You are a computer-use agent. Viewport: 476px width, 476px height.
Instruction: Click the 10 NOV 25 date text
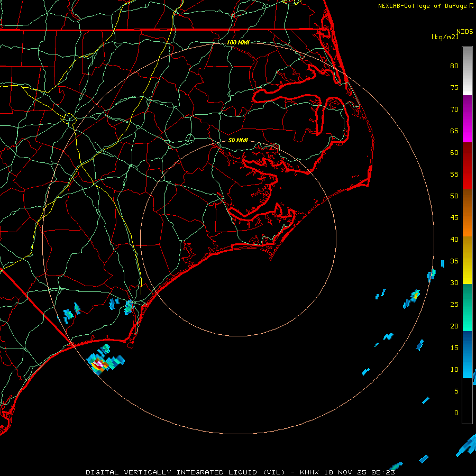tap(346, 472)
